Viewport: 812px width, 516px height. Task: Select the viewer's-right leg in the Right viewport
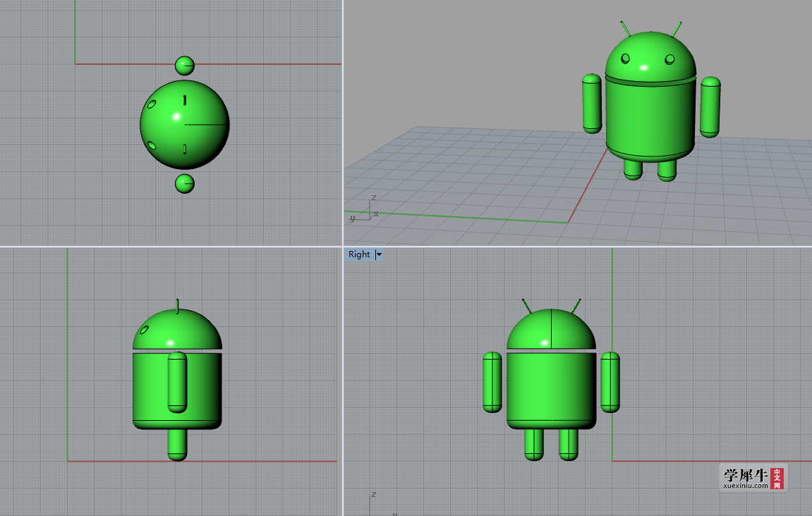pos(569,445)
